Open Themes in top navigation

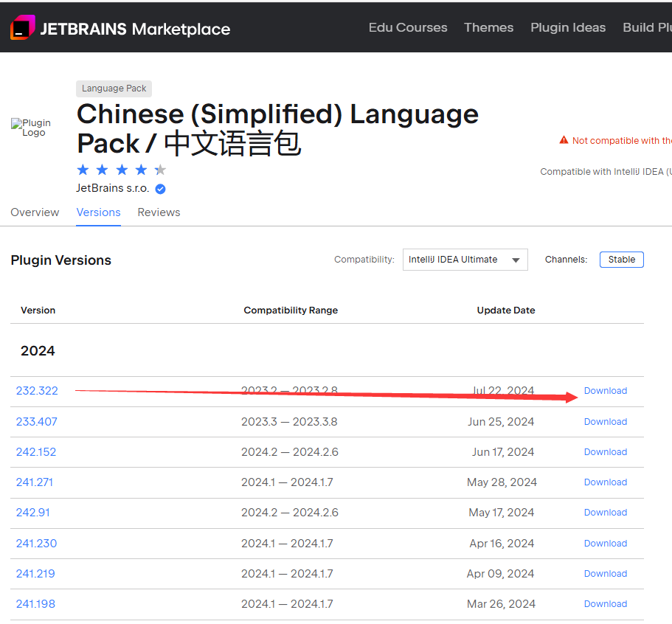click(x=488, y=27)
